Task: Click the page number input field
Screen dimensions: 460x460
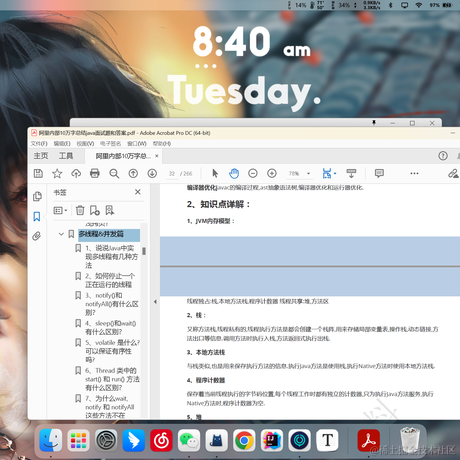Action: (172, 174)
